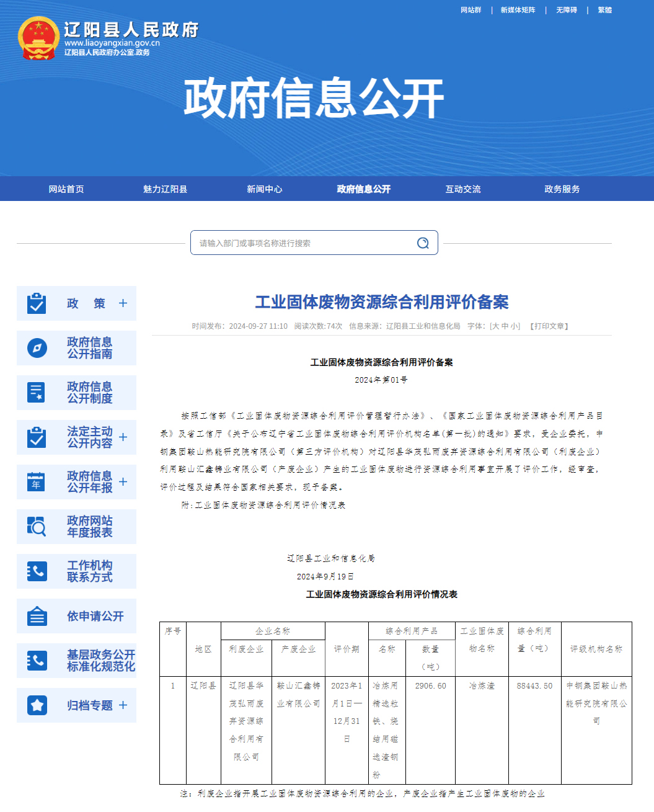Expand the 政策 section with its plus sign

(x=123, y=303)
